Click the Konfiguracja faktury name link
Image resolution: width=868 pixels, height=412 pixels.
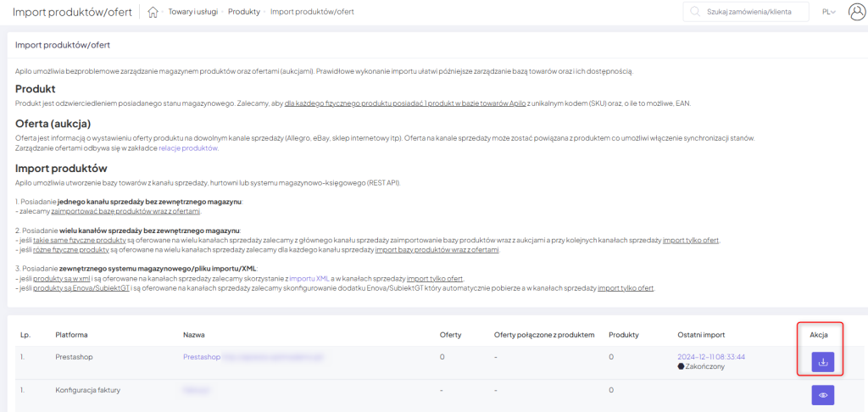[195, 390]
